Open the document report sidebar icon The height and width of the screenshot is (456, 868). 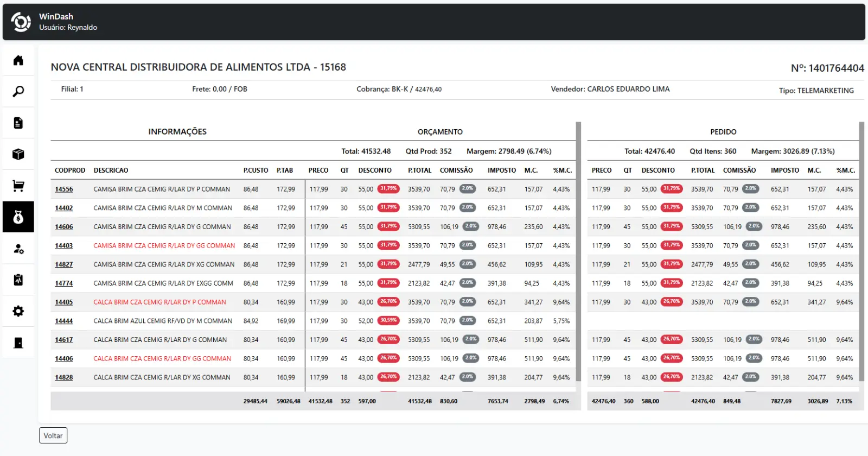click(x=18, y=123)
